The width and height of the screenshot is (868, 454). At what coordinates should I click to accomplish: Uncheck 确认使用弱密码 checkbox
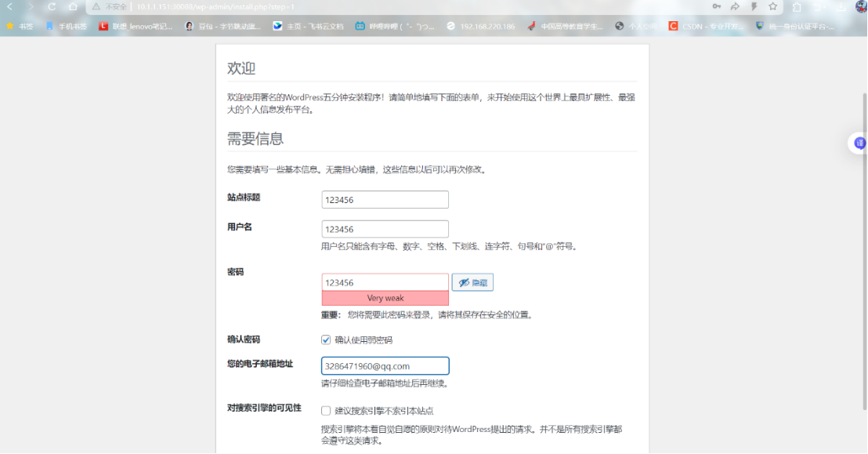pyautogui.click(x=326, y=340)
